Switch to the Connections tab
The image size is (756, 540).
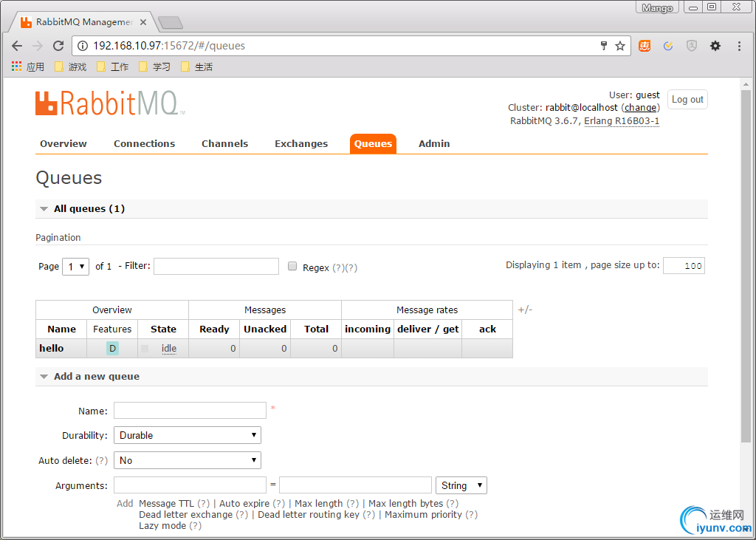(x=144, y=144)
